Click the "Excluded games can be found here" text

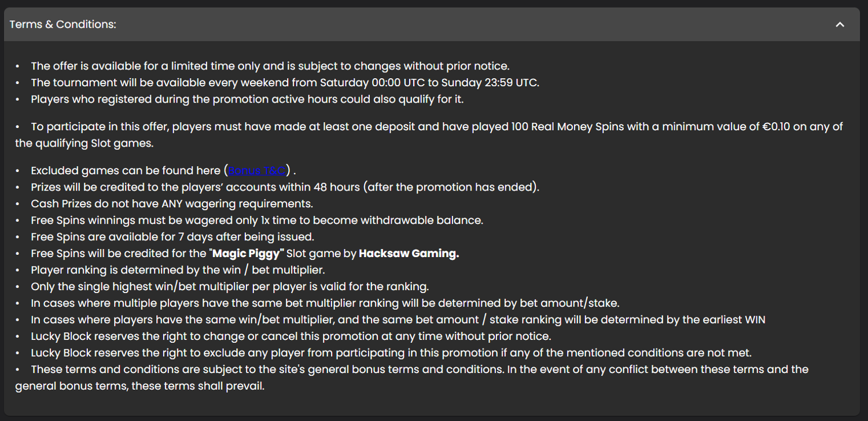click(x=126, y=171)
